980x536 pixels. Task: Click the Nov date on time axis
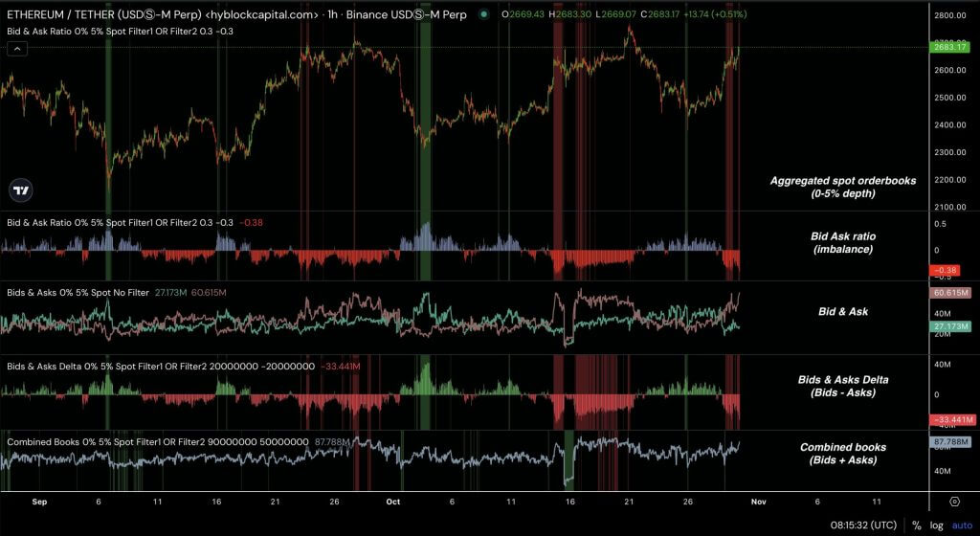[x=758, y=502]
